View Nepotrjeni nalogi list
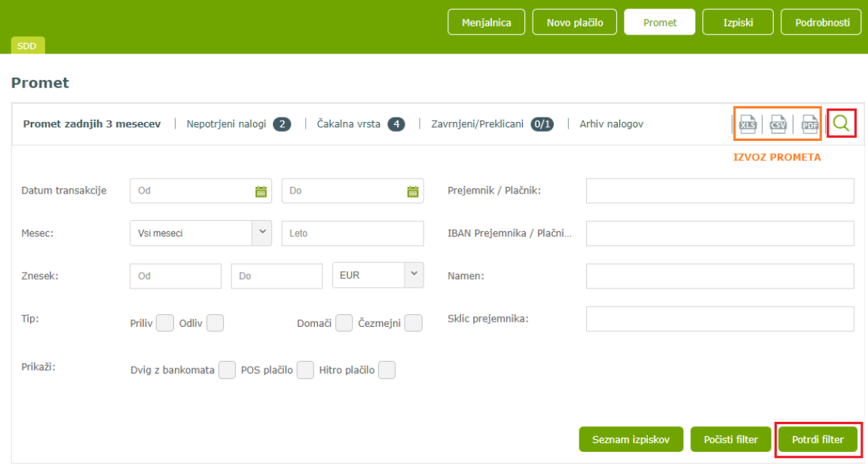 click(x=239, y=124)
